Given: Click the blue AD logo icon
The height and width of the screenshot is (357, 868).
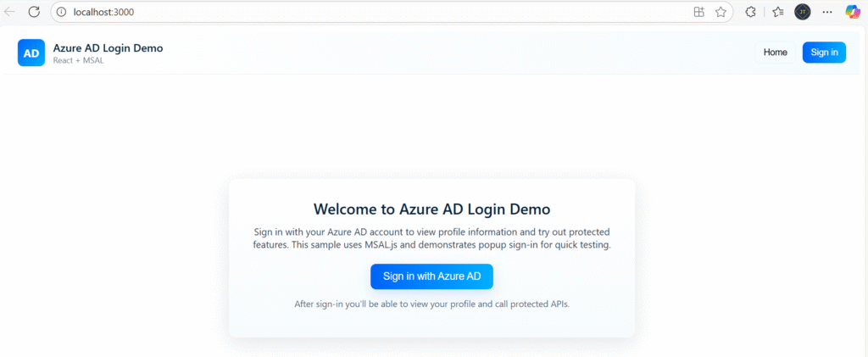Looking at the screenshot, I should 31,53.
